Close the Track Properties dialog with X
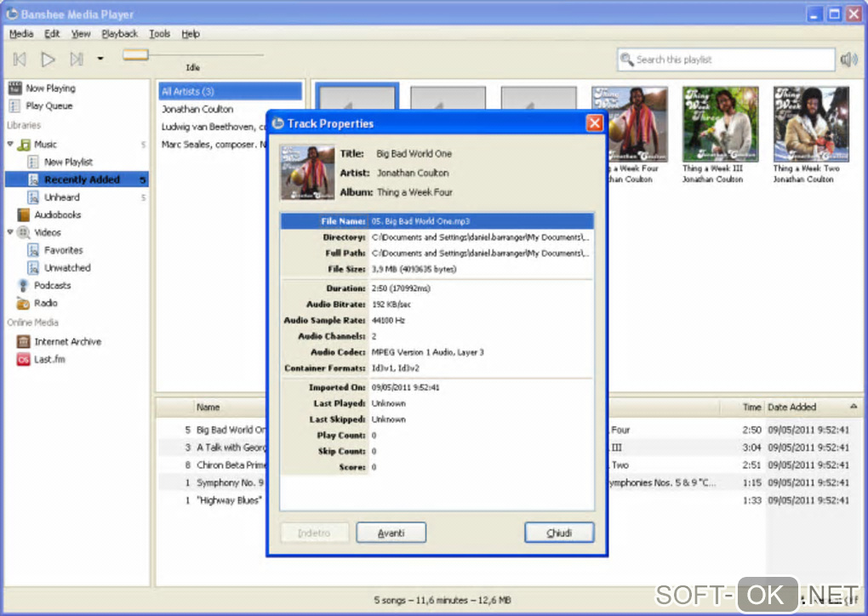The image size is (868, 616). (x=594, y=123)
